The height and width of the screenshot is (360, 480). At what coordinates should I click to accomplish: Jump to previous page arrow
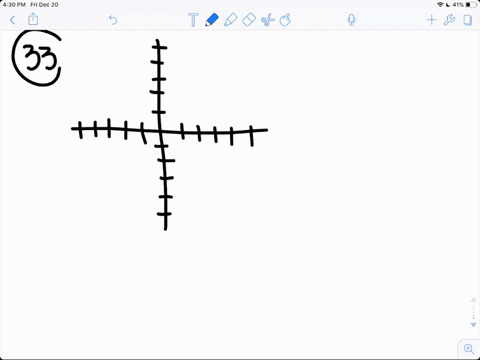[473, 300]
